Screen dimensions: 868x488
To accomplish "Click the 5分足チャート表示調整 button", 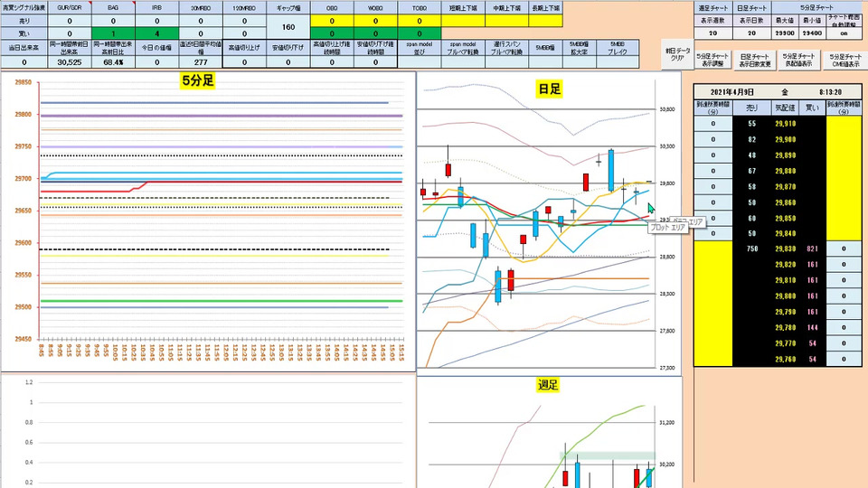I will [712, 60].
